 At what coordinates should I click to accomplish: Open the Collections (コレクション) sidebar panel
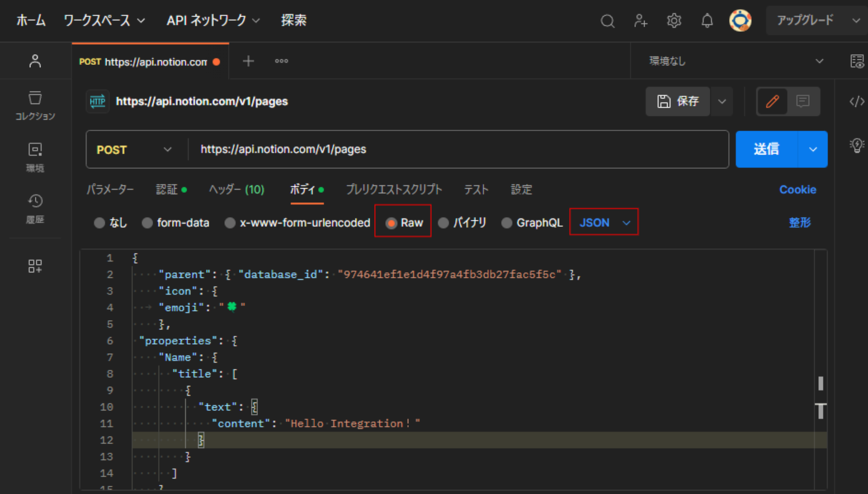tap(35, 105)
